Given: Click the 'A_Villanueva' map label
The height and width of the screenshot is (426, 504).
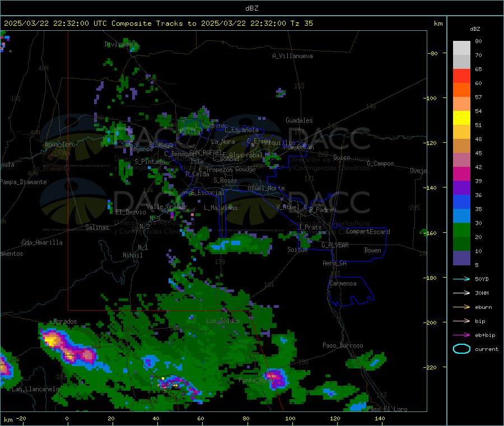Looking at the screenshot, I should click(292, 56).
